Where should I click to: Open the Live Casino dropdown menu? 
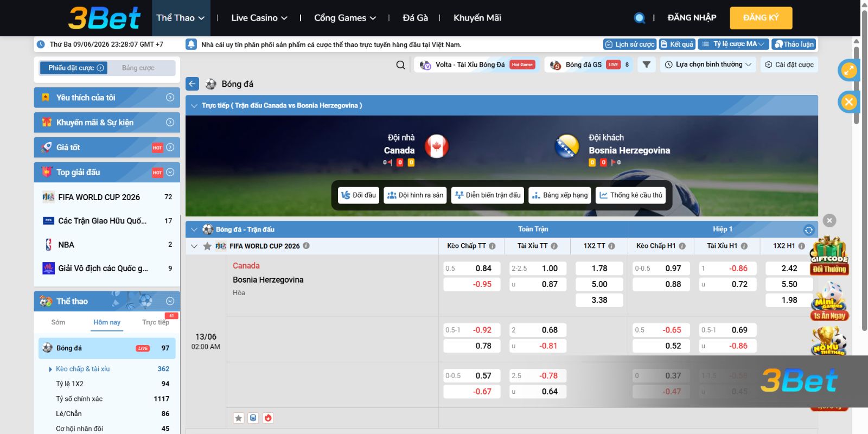(259, 18)
